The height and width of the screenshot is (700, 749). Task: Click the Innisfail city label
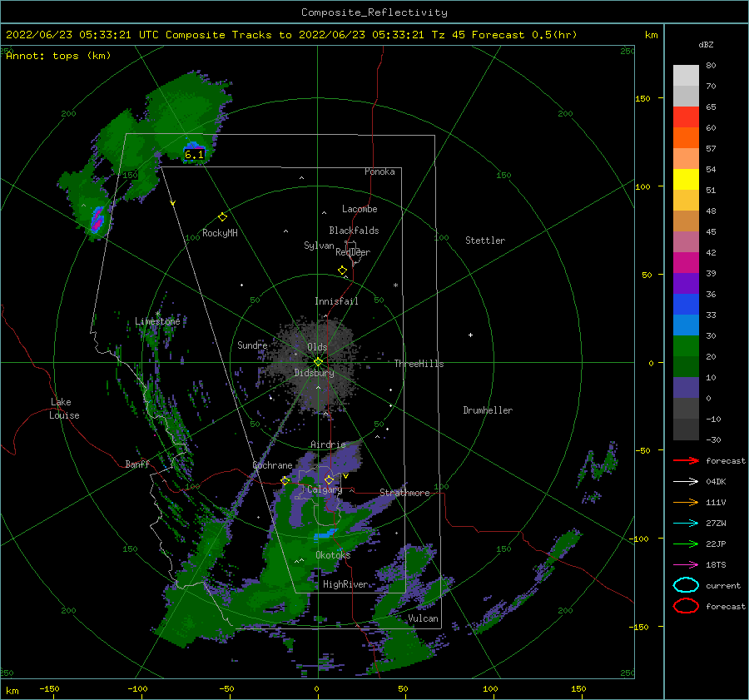(x=336, y=301)
